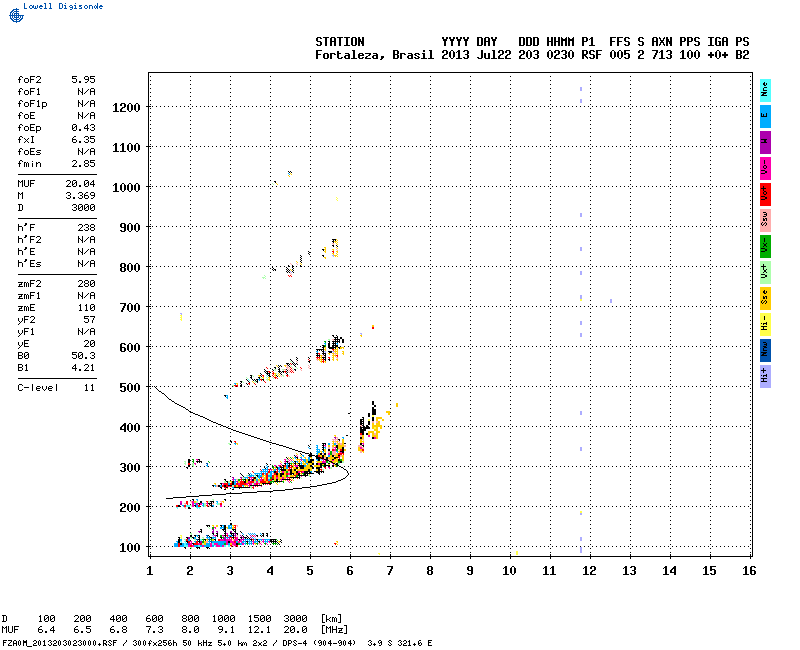Screen dimensions: 800x650
Task: Select the magenta Vo- legend swatch
Action: 765,168
